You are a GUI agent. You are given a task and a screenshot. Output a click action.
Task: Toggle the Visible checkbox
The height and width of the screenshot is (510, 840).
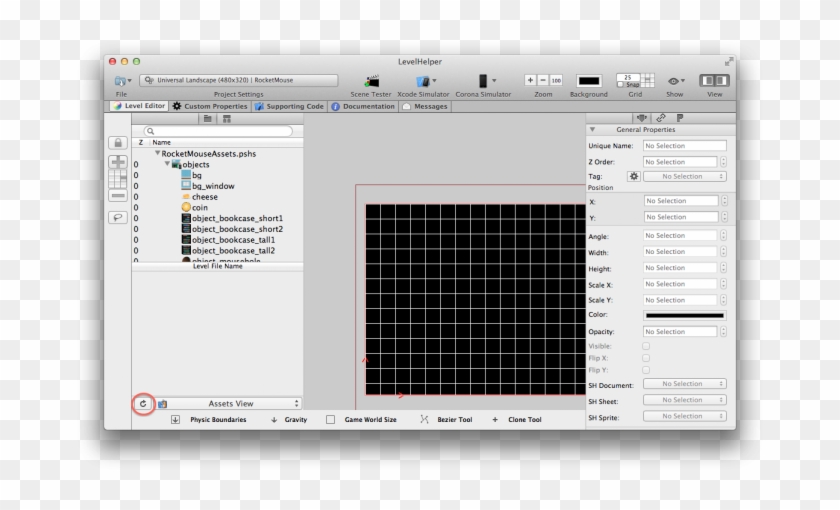(646, 346)
